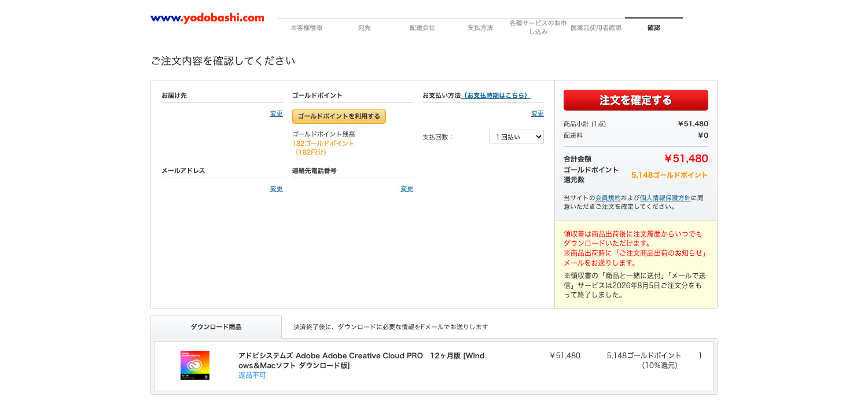Screen dimensions: 868x404
Task: Confirm the order with 注文を確定する
Action: tap(636, 100)
